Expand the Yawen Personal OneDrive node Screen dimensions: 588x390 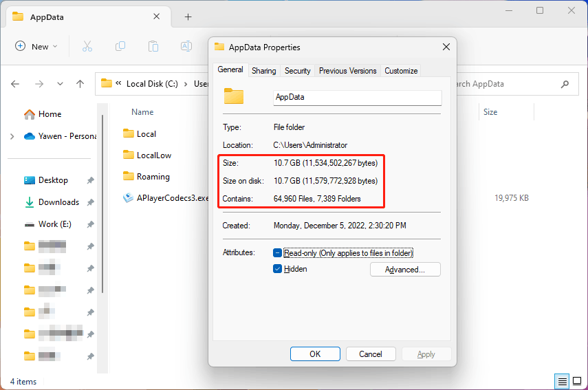pyautogui.click(x=12, y=136)
